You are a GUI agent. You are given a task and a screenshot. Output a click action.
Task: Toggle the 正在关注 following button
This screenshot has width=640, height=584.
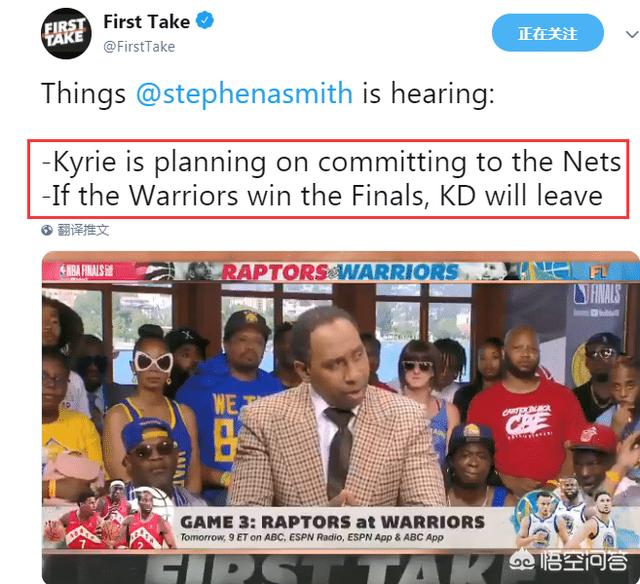pyautogui.click(x=547, y=33)
